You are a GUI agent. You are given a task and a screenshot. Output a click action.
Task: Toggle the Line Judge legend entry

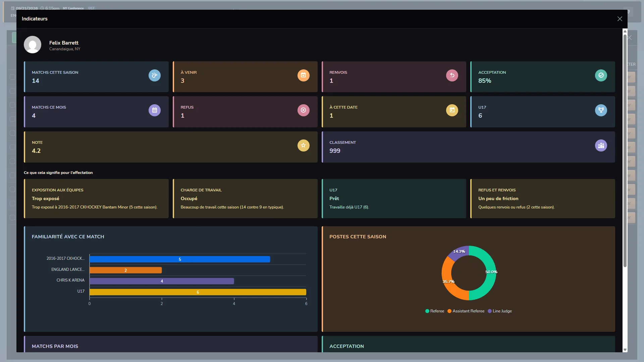click(500, 311)
